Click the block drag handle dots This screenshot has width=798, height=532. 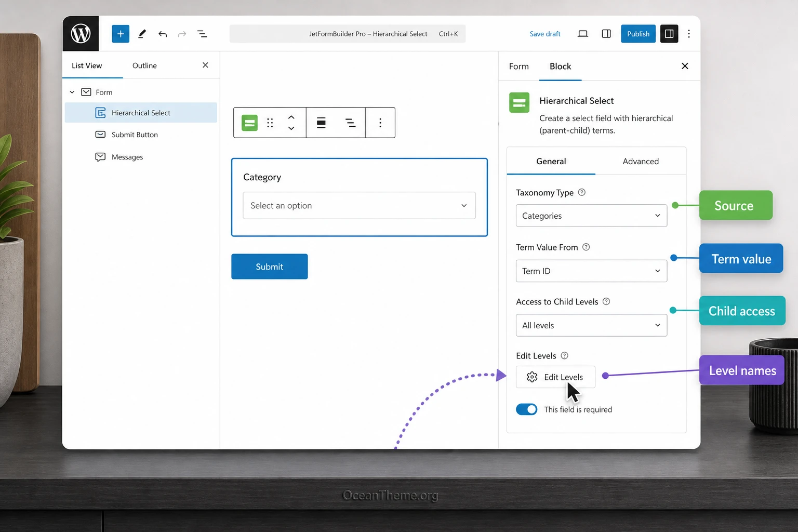(x=270, y=123)
